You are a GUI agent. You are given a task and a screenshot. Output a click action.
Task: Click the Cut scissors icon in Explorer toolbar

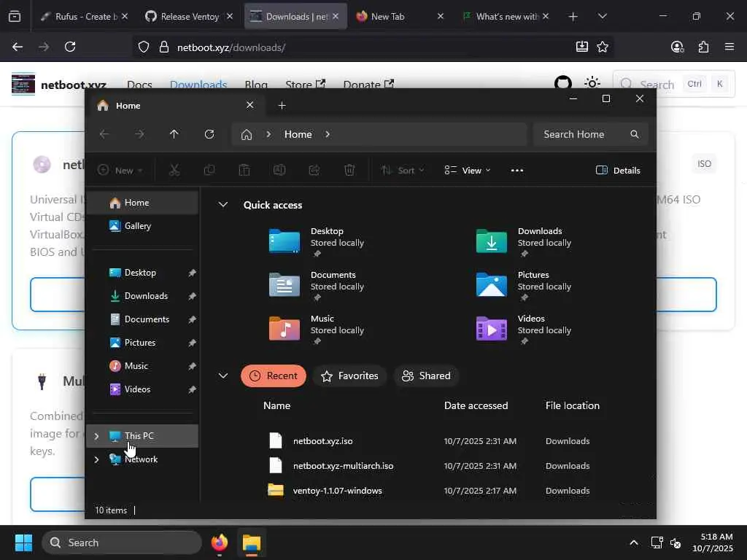tap(174, 170)
